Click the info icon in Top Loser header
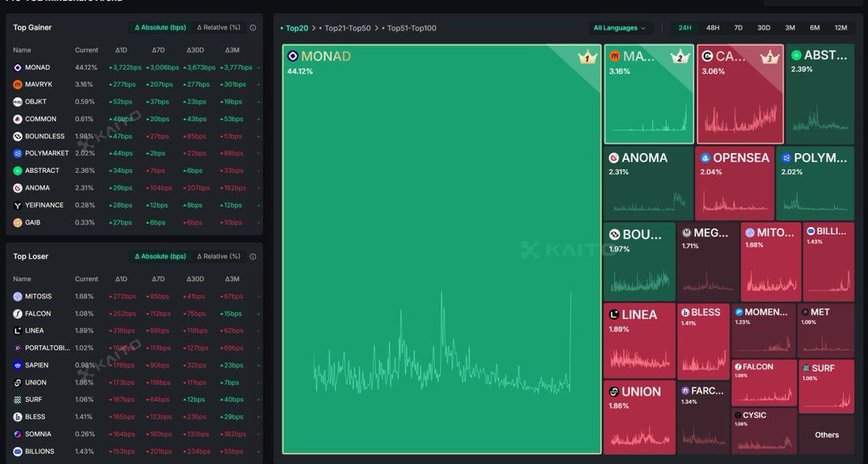868x464 pixels. click(253, 257)
